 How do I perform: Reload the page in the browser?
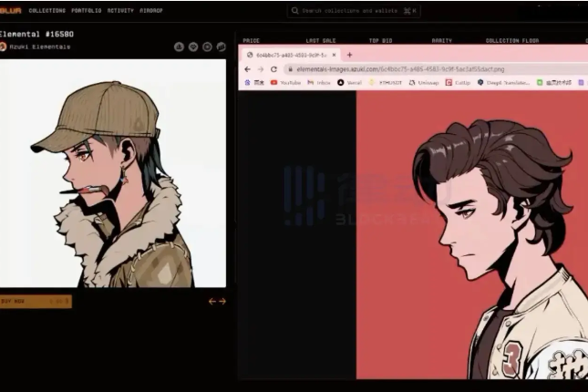pyautogui.click(x=274, y=69)
